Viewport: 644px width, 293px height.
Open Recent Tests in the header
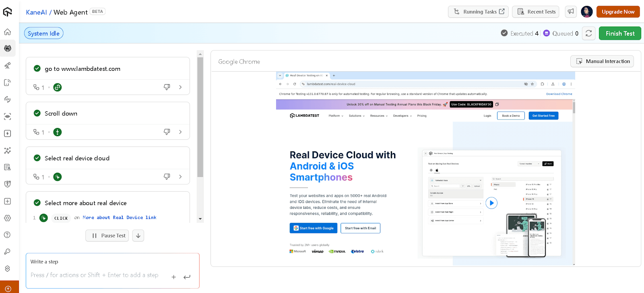tap(537, 12)
